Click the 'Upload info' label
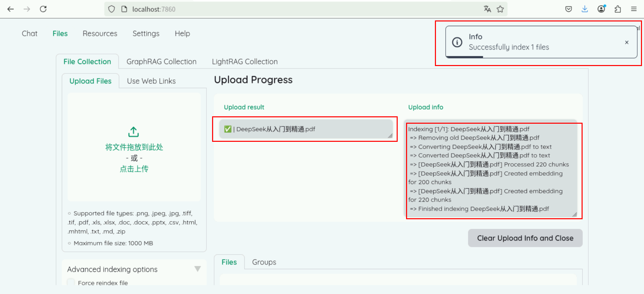The image size is (644, 294). click(x=426, y=107)
